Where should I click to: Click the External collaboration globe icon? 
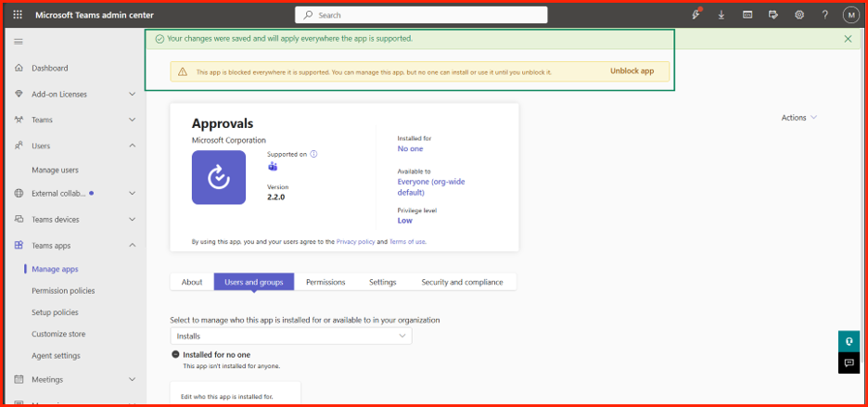click(19, 193)
